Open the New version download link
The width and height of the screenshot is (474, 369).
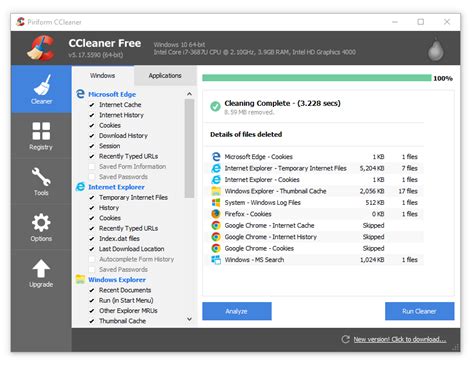tap(400, 339)
